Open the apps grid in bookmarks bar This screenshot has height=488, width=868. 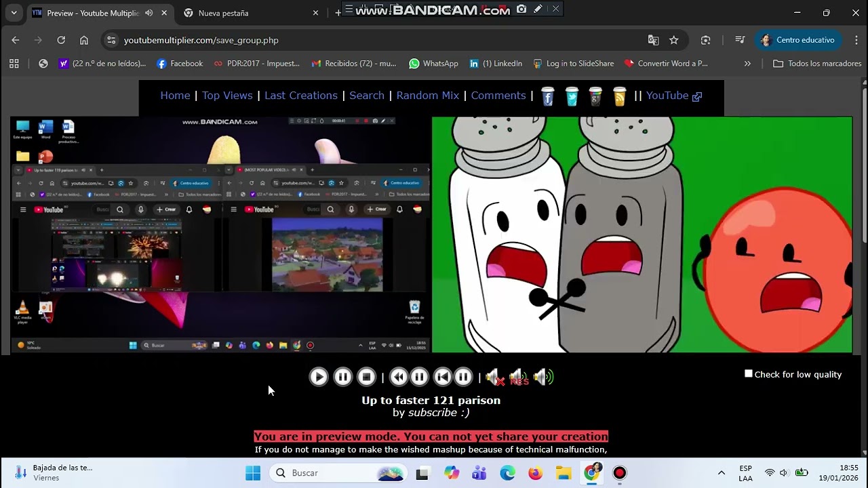tap(14, 64)
